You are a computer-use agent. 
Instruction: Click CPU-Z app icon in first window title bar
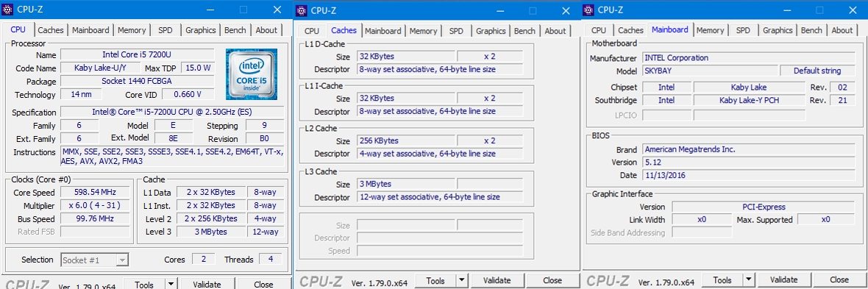[8, 10]
